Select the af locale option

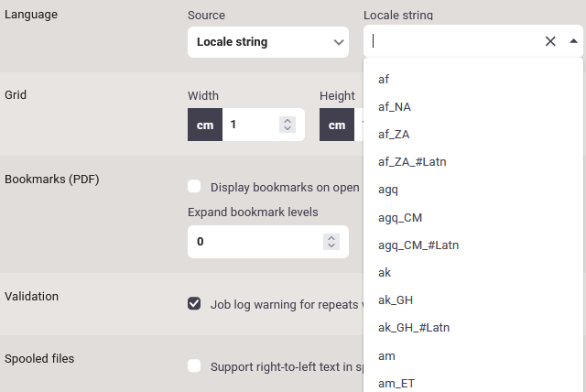coord(384,80)
